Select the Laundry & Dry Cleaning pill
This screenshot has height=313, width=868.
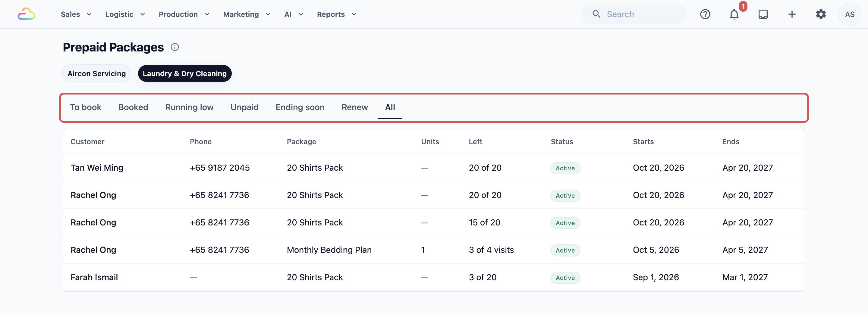click(x=185, y=73)
